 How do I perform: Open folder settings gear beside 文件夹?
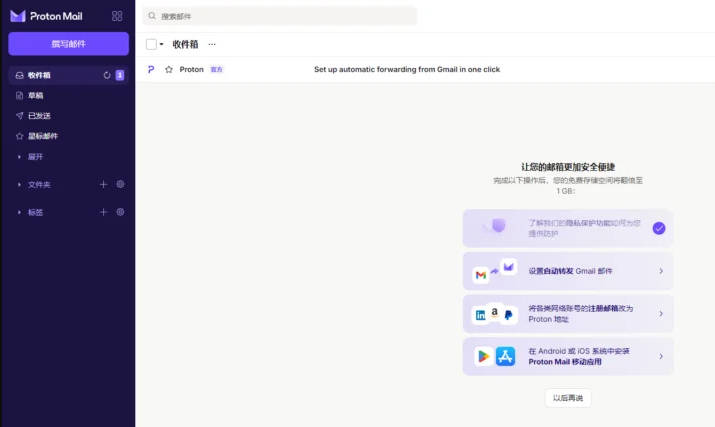point(120,184)
